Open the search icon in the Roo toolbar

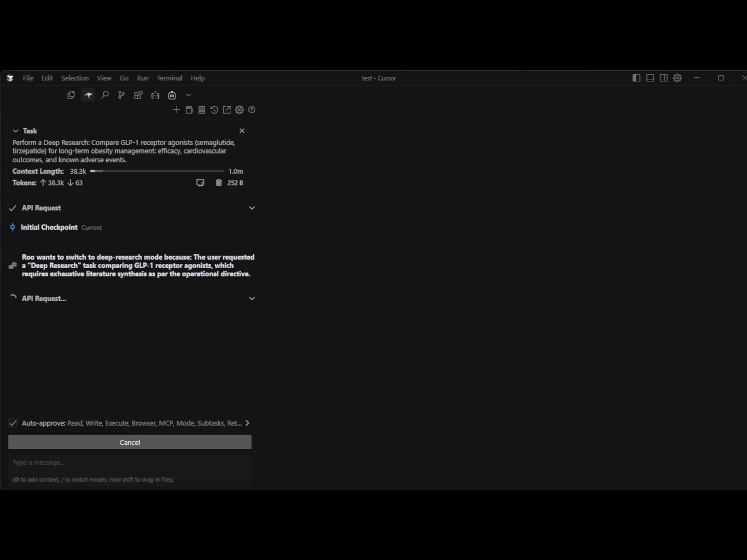point(105,95)
